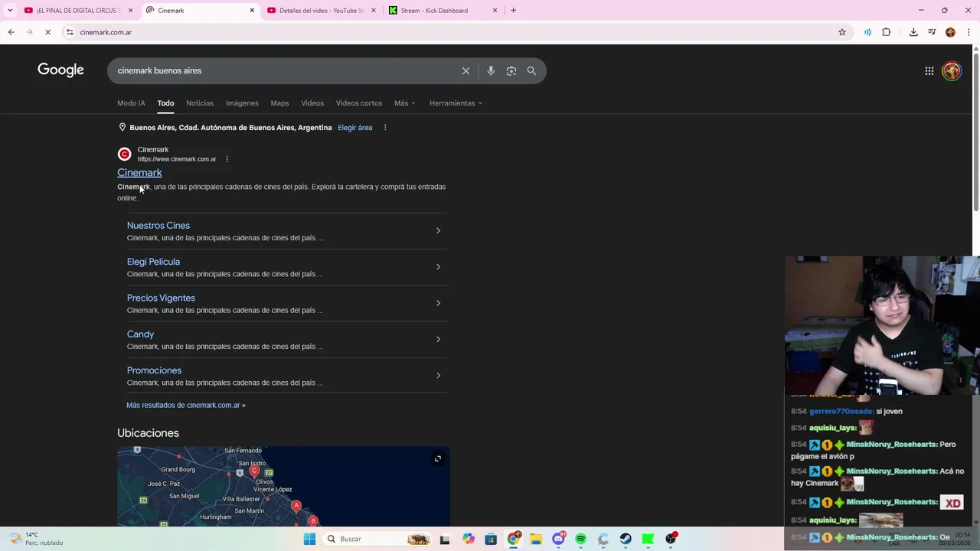Open the Candy link
This screenshot has width=980, height=551.
tap(140, 334)
